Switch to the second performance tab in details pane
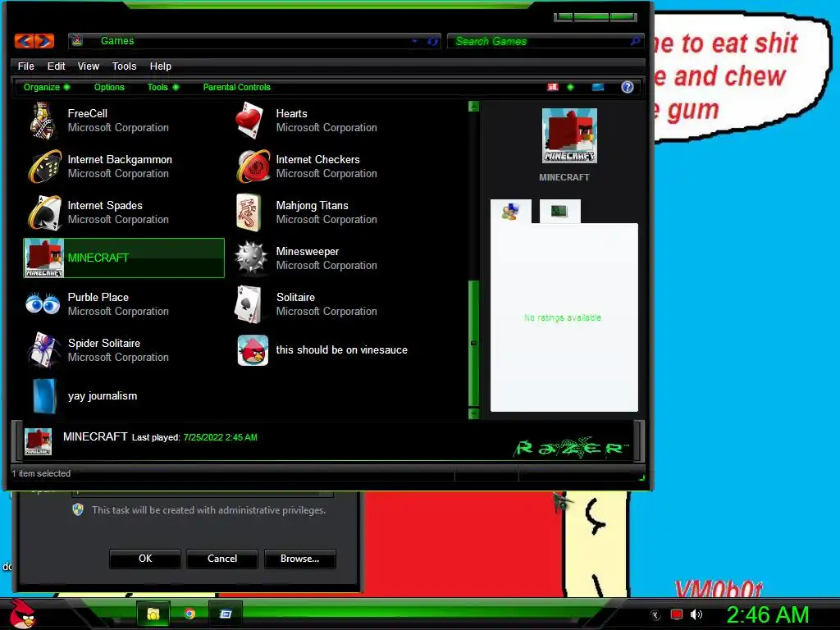 (x=559, y=211)
